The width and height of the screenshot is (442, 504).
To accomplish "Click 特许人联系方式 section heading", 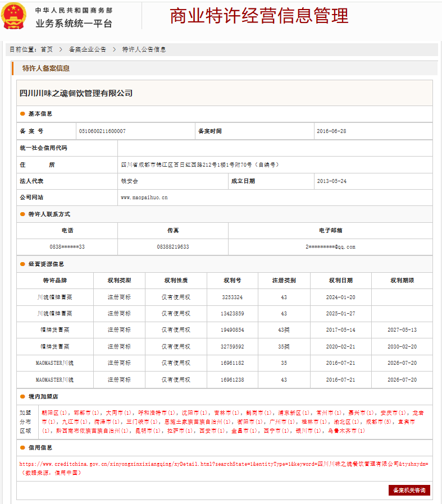I will click(x=49, y=214).
